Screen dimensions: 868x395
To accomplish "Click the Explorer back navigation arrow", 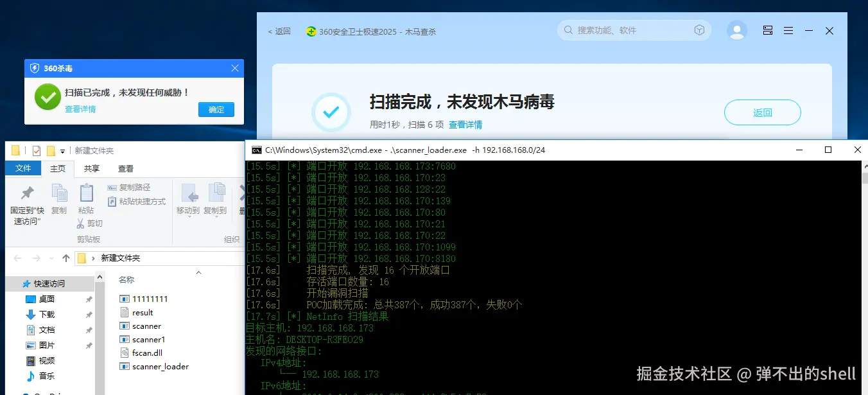I will click(17, 258).
